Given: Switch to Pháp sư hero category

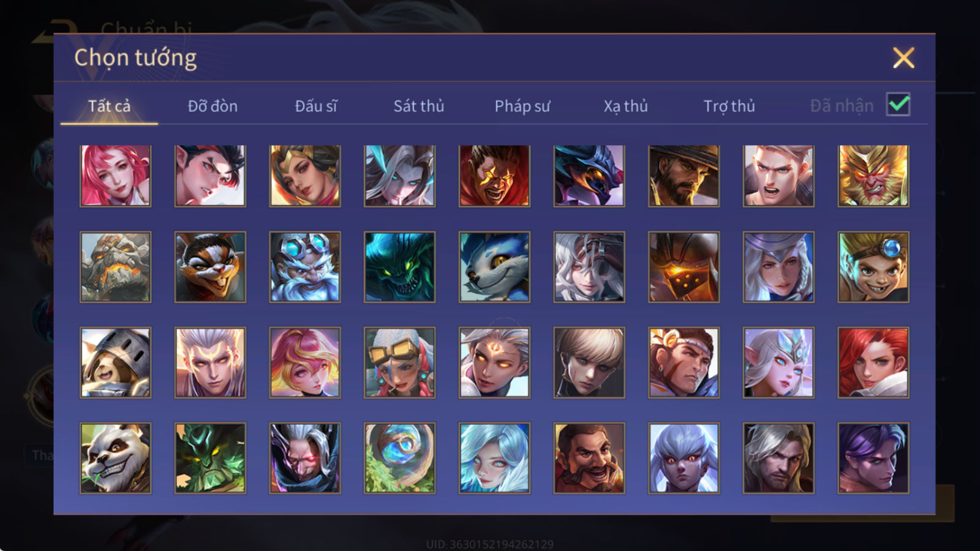Looking at the screenshot, I should [522, 106].
